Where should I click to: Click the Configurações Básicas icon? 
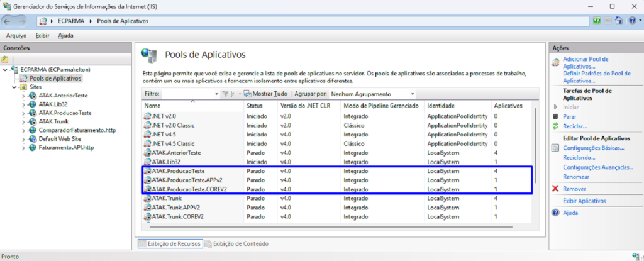(555, 148)
